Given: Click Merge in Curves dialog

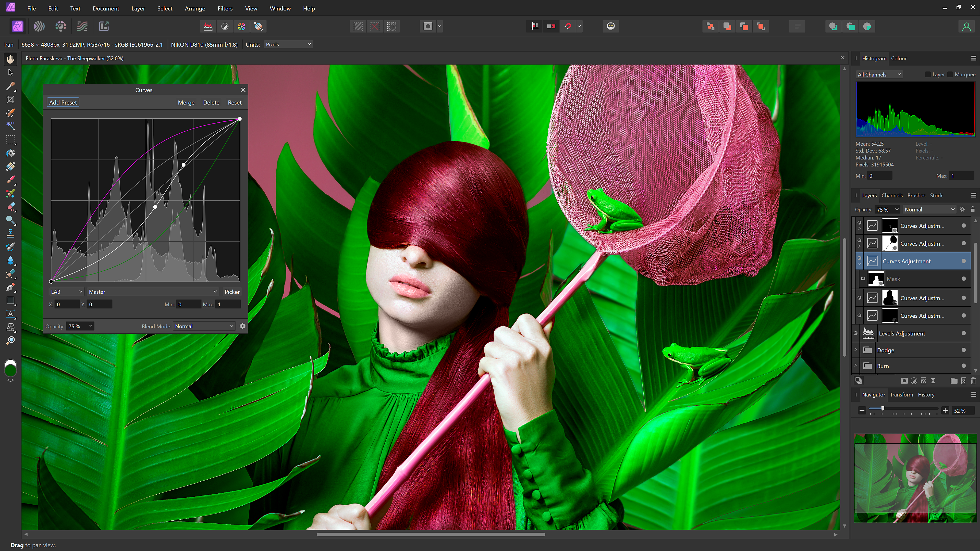Looking at the screenshot, I should [186, 103].
